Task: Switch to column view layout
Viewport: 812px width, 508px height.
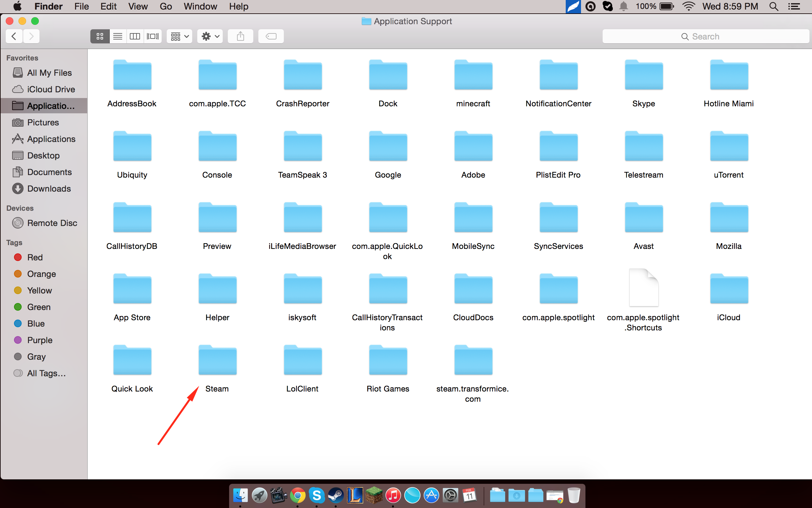Action: pos(135,37)
